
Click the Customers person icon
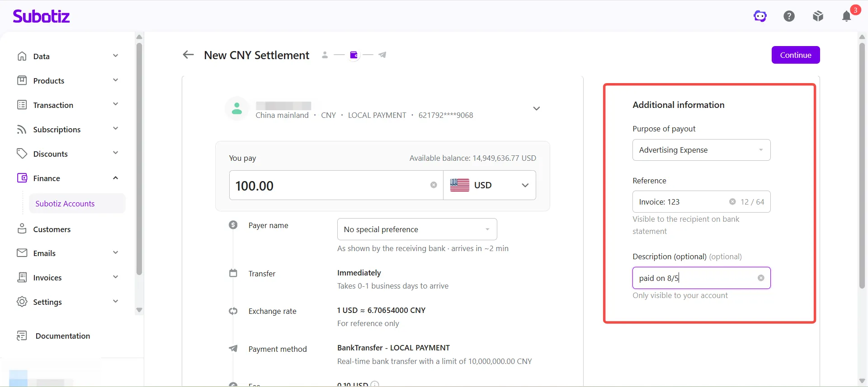[x=22, y=229]
